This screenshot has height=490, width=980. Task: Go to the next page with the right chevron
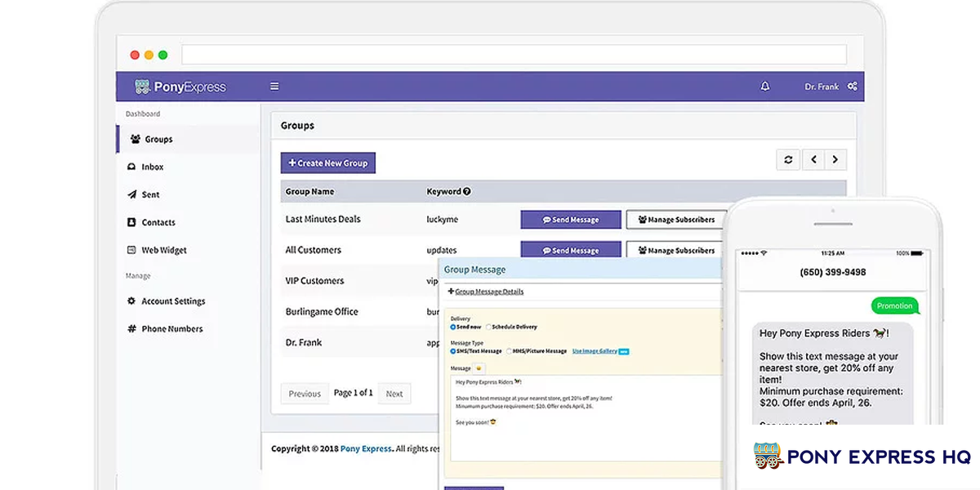pyautogui.click(x=835, y=160)
